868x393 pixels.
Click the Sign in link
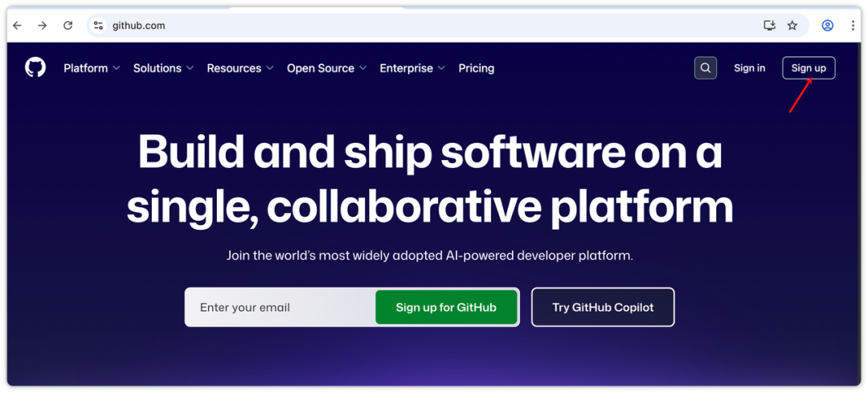point(749,68)
